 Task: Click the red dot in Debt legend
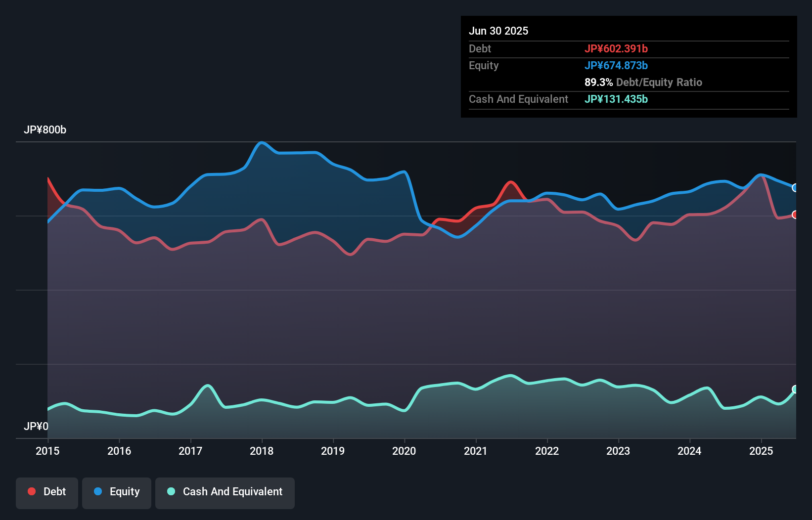click(x=32, y=491)
